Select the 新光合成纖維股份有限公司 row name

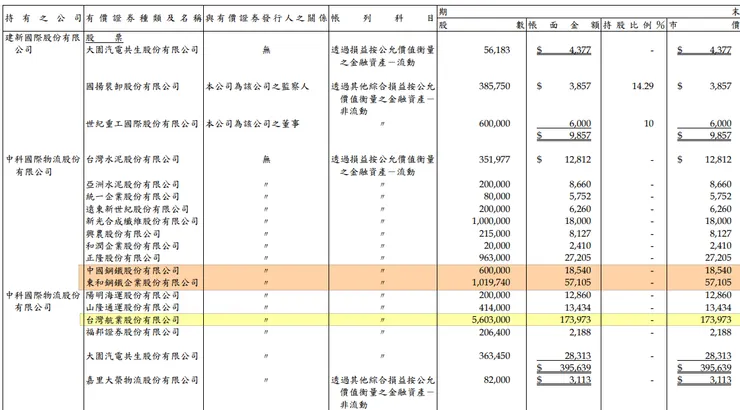(x=142, y=221)
